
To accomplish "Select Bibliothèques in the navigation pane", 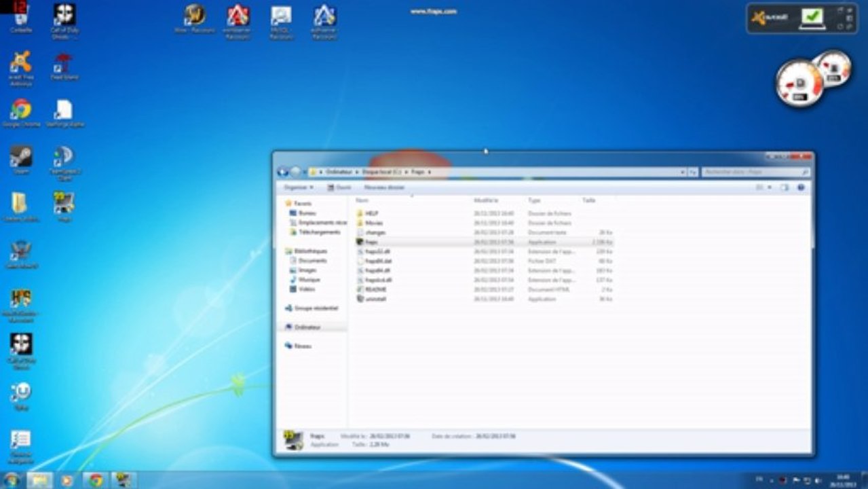I will [306, 251].
